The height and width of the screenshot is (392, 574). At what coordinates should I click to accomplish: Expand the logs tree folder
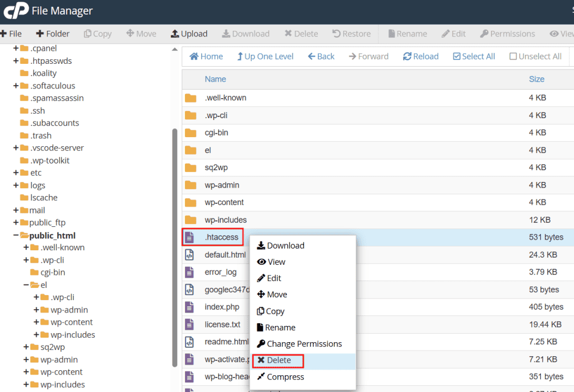pos(16,185)
